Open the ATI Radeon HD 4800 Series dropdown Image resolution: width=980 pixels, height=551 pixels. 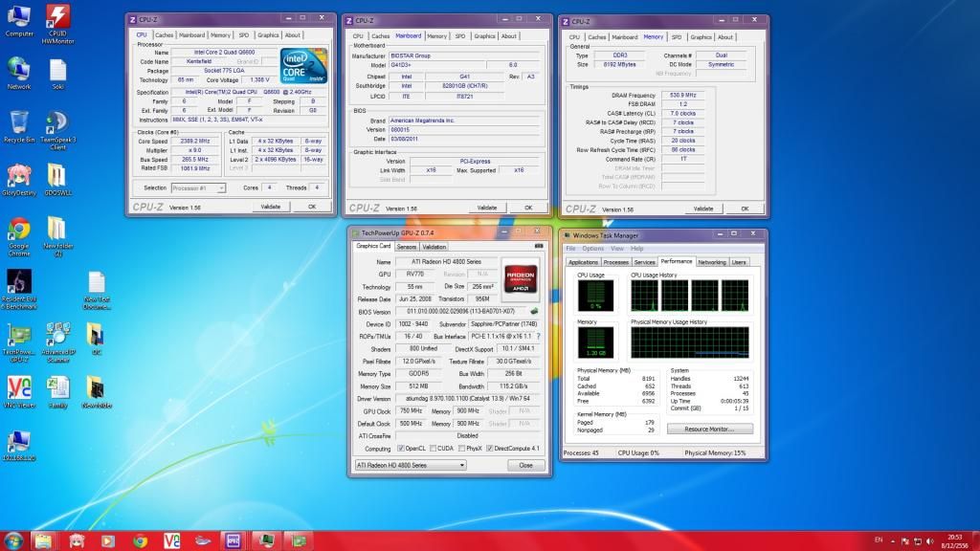410,465
